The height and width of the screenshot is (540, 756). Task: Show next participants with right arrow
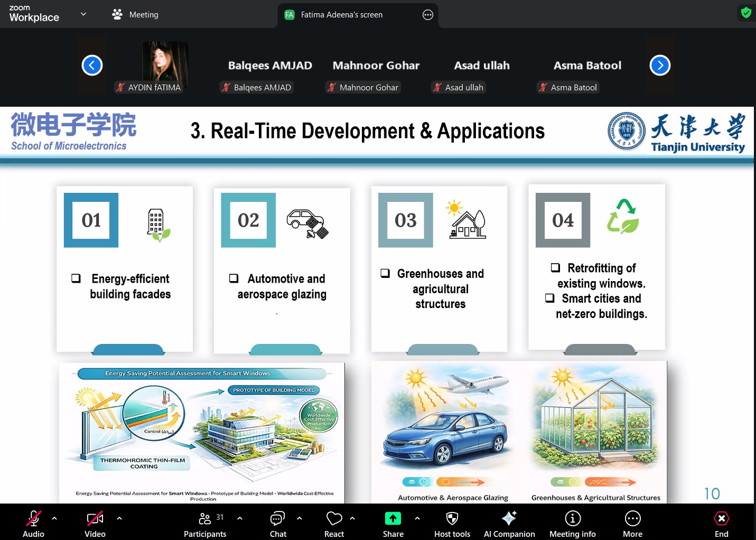660,66
